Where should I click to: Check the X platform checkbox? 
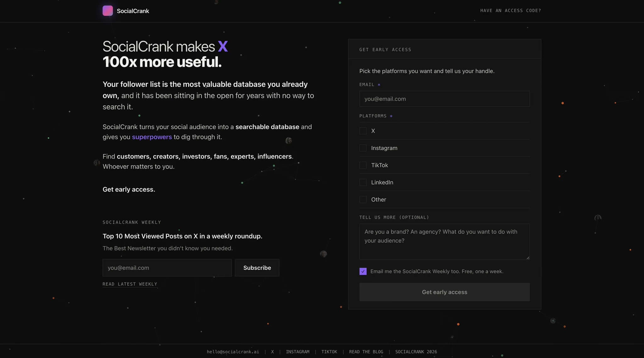pos(363,131)
